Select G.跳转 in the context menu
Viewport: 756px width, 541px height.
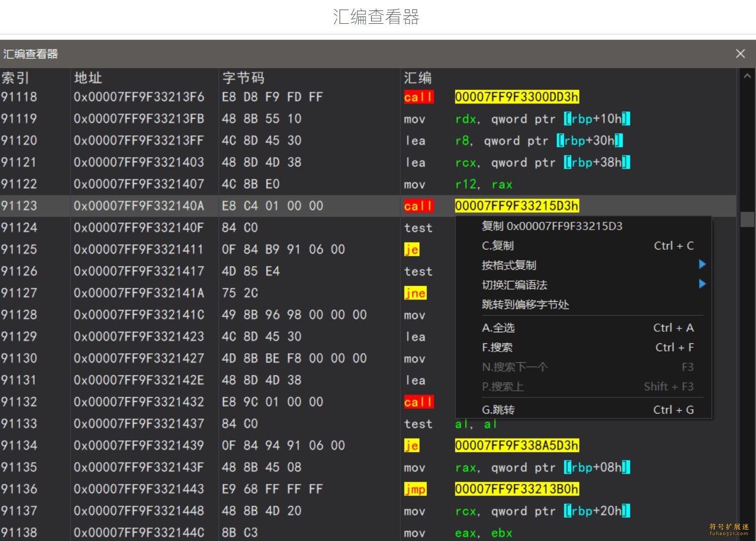pyautogui.click(x=499, y=410)
